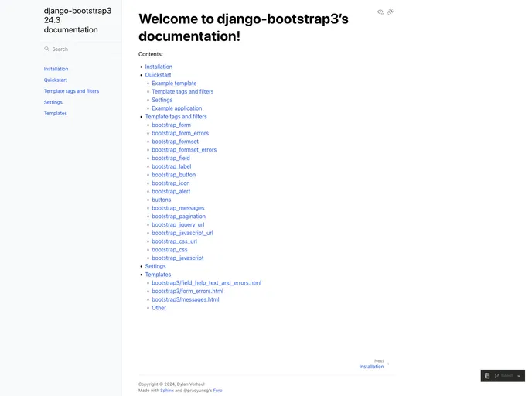This screenshot has height=396, width=532.
Task: Open the bootstrap_form link
Action: 172,125
